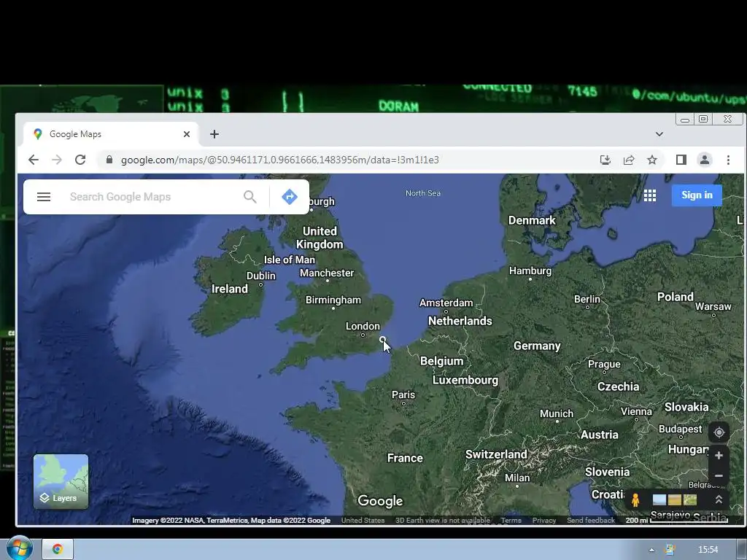
Task: Click the France country label
Action: 405,458
